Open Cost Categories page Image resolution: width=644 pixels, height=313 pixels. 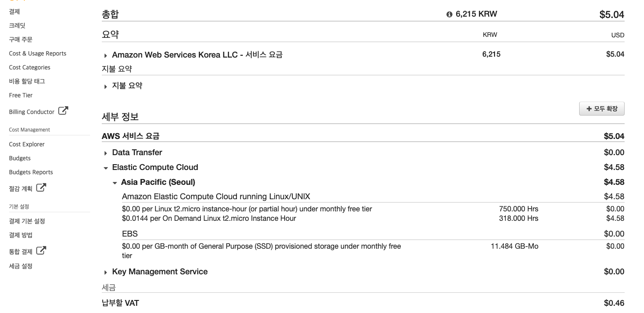tap(30, 67)
